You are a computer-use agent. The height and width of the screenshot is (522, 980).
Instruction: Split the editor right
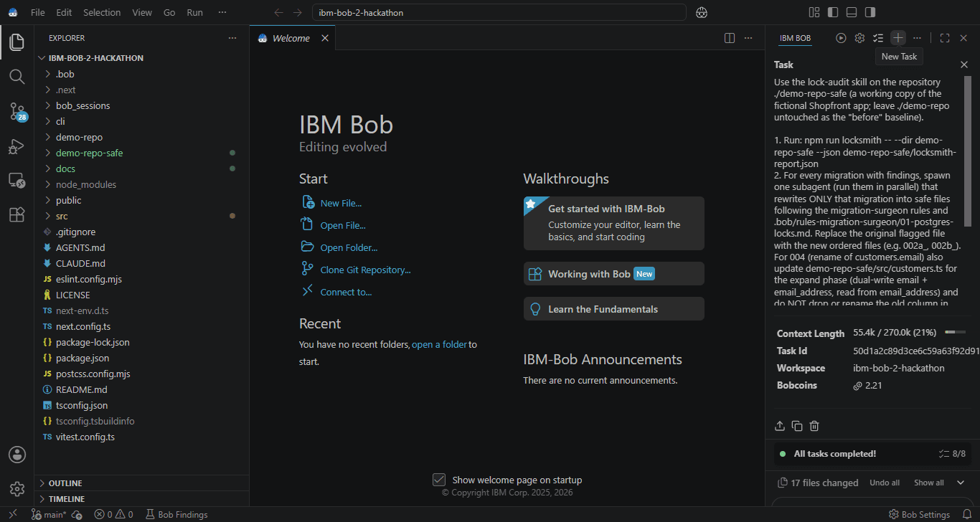click(x=730, y=38)
